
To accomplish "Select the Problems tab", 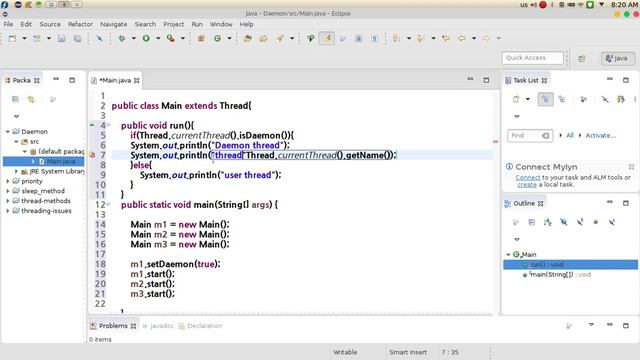I will click(113, 326).
